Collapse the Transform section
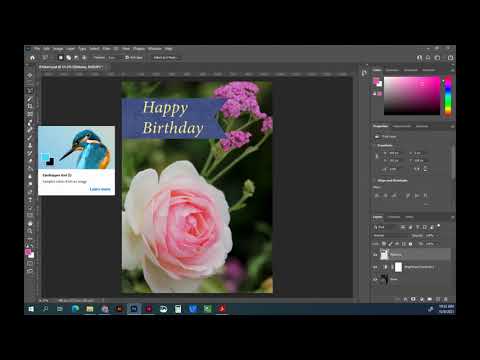 [x=374, y=146]
